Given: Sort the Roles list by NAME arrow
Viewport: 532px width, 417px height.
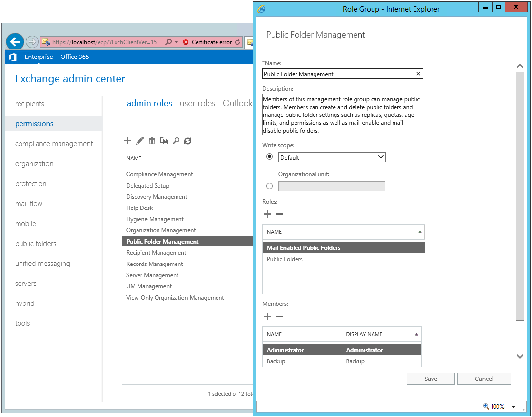Looking at the screenshot, I should point(420,232).
